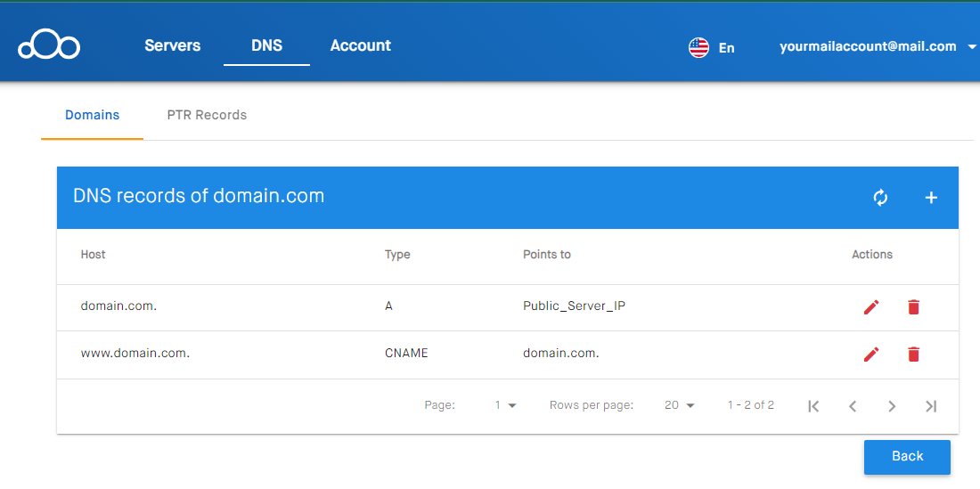Edit the domain.com. A record

(x=871, y=307)
